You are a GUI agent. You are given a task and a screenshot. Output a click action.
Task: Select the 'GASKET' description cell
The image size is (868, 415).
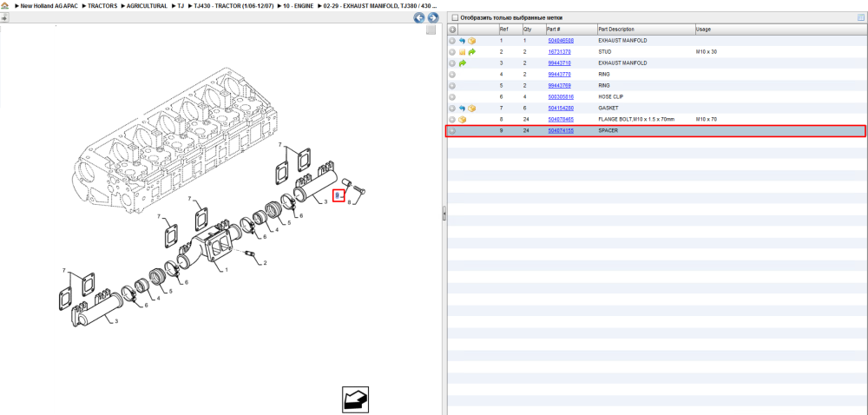[608, 109]
